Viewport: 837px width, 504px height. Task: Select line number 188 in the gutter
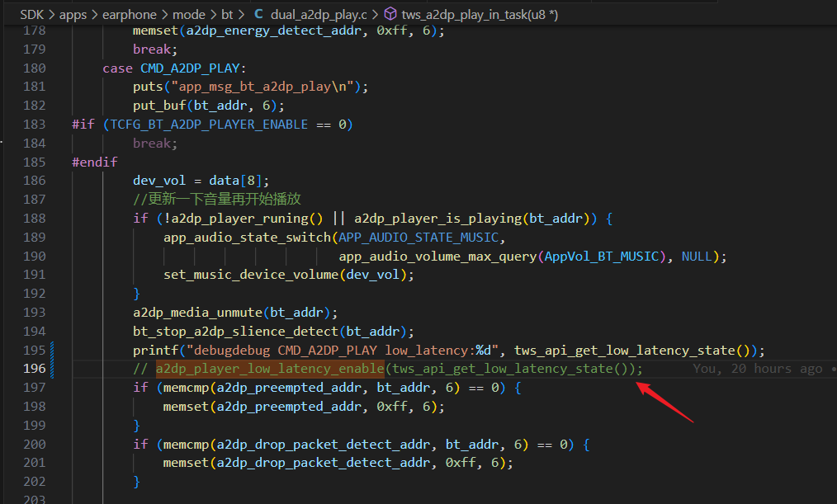(x=34, y=218)
